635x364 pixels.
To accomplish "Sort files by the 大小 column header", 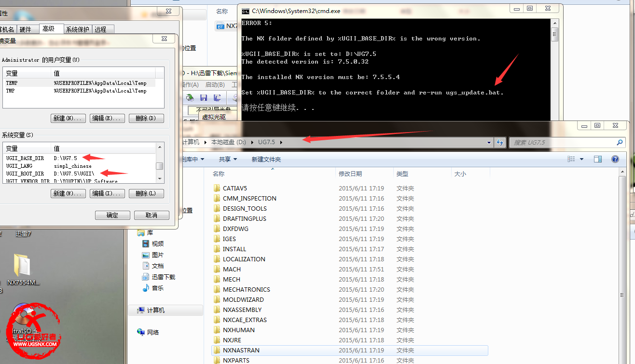I will pos(460,174).
